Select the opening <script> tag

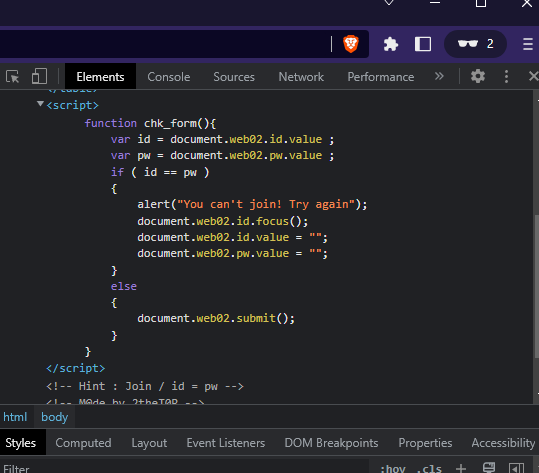(73, 105)
